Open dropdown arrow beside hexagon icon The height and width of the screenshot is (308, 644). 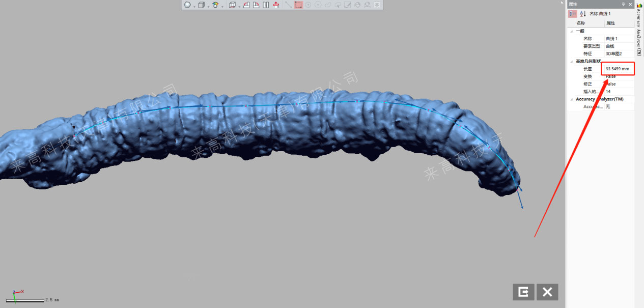pyautogui.click(x=194, y=6)
